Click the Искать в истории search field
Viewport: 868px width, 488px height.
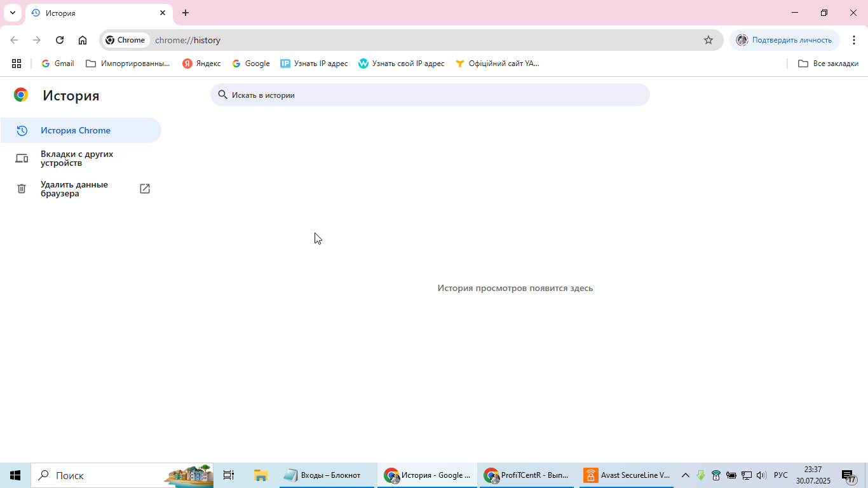click(430, 95)
